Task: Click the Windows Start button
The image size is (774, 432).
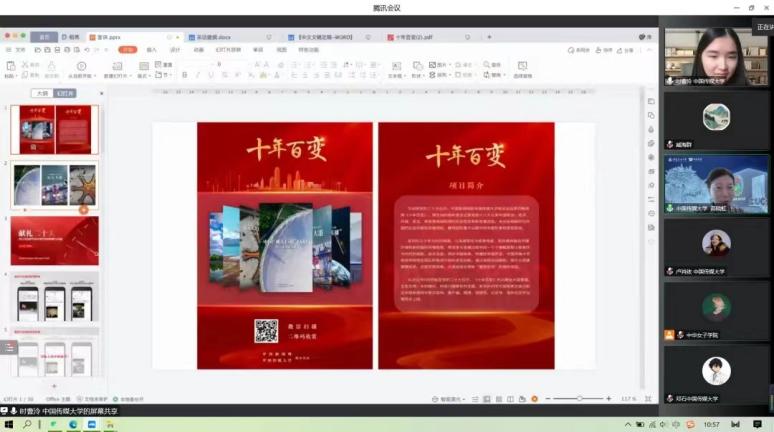Action: 9,424
